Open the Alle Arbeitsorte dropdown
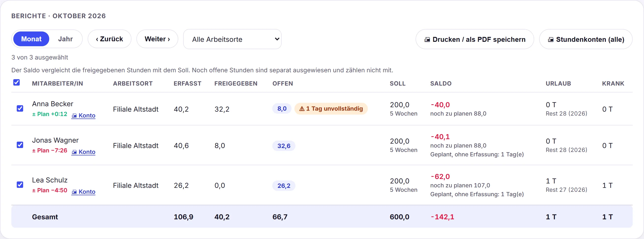The width and height of the screenshot is (644, 239). coord(232,39)
